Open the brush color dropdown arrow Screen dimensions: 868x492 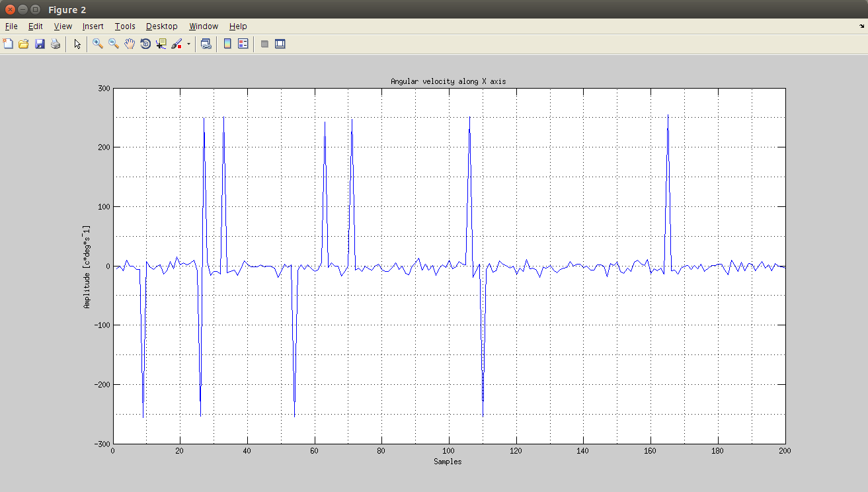(x=188, y=44)
